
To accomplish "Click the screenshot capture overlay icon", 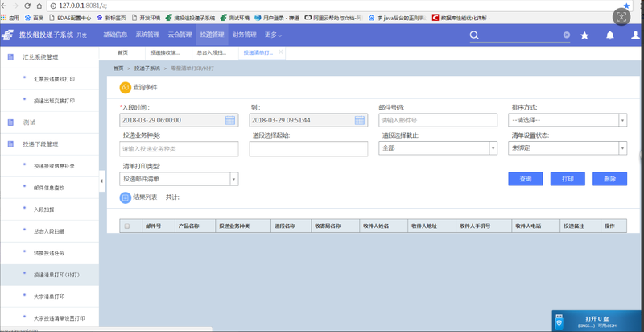I will pos(621,17).
